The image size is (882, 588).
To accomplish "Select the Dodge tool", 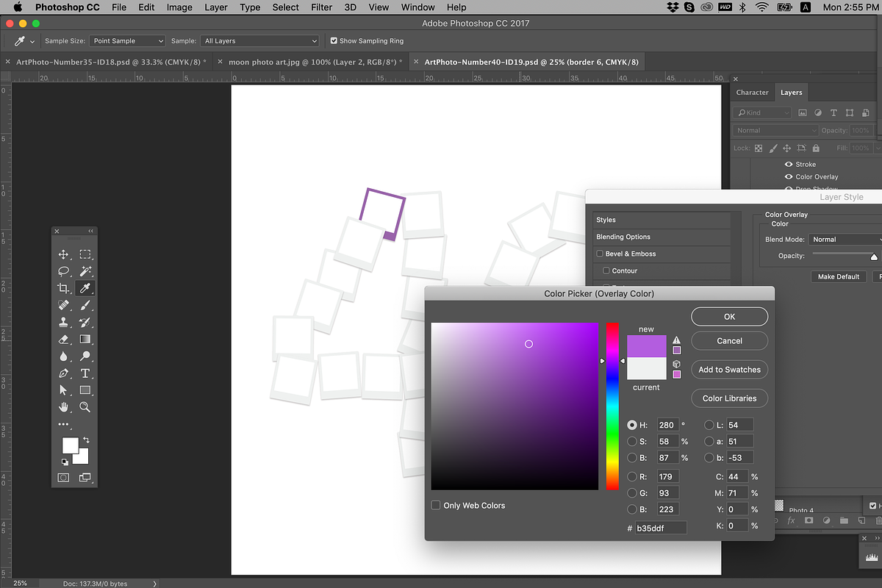I will pos(85,356).
